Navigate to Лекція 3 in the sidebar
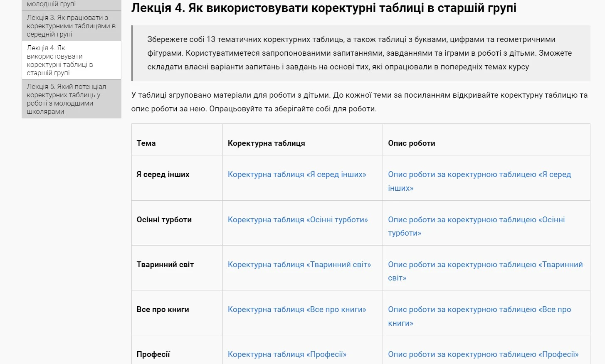 coord(70,26)
